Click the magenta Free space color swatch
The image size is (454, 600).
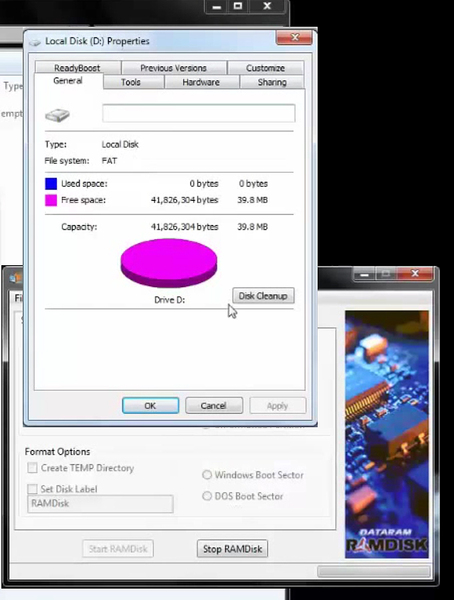(51, 200)
